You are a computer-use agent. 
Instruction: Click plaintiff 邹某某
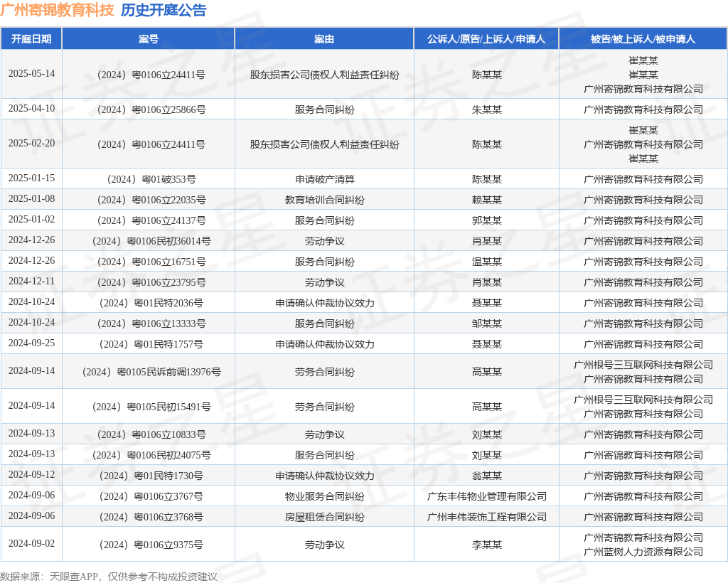(486, 323)
